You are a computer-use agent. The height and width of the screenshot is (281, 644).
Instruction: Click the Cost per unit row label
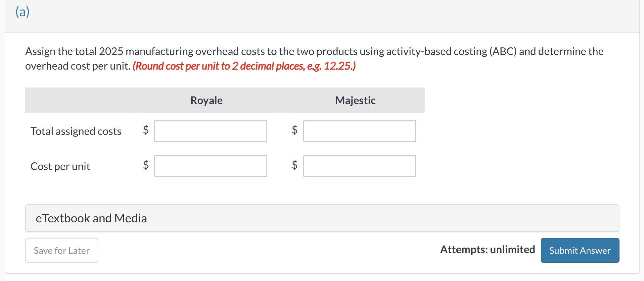click(60, 166)
